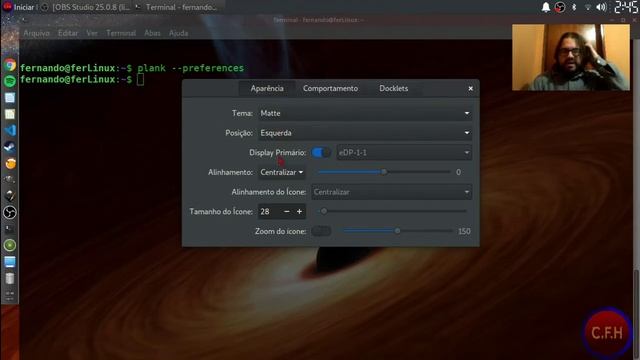Open Spotify from the dock
The height and width of the screenshot is (360, 640).
[x=10, y=81]
